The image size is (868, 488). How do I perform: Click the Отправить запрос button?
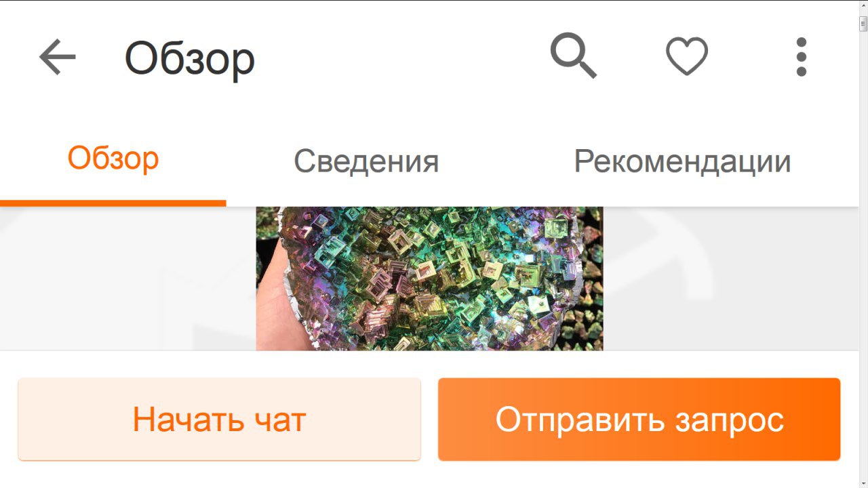[x=639, y=419]
